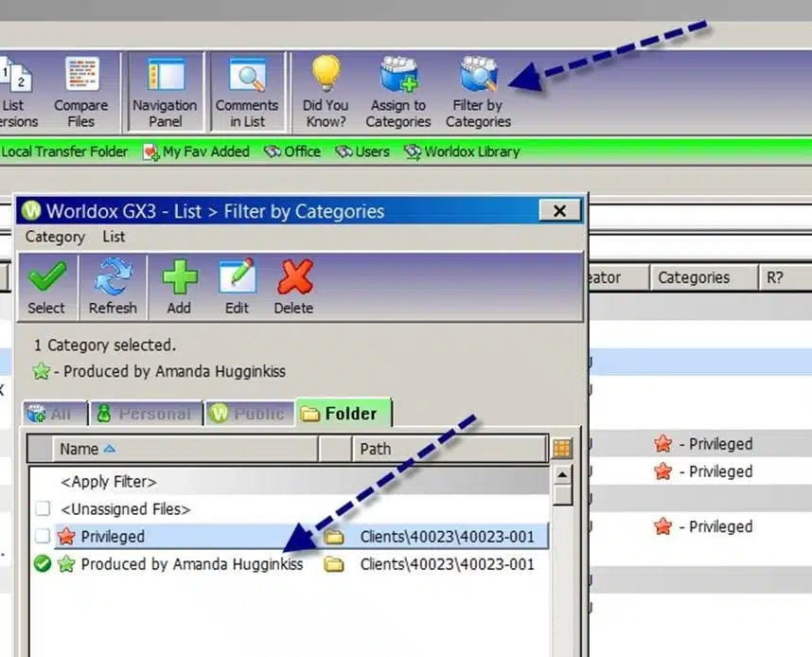
Task: Click the Worldox logo in dialog title bar
Action: pyautogui.click(x=31, y=211)
